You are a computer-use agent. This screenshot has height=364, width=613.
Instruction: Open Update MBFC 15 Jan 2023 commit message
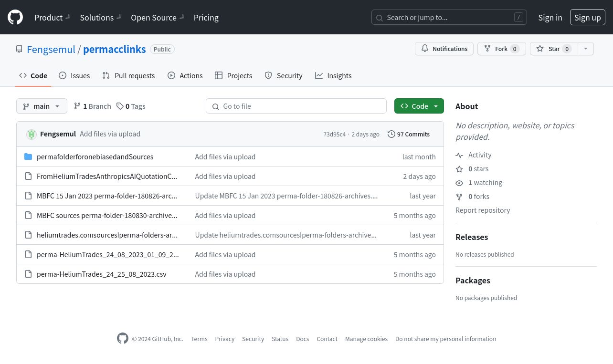(x=286, y=196)
